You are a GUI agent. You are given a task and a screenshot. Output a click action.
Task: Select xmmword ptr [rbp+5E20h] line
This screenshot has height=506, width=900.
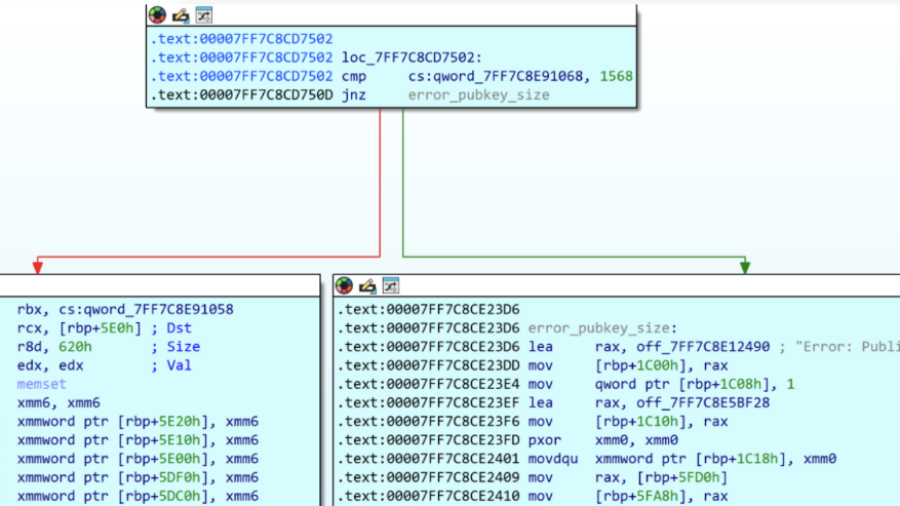[138, 421]
